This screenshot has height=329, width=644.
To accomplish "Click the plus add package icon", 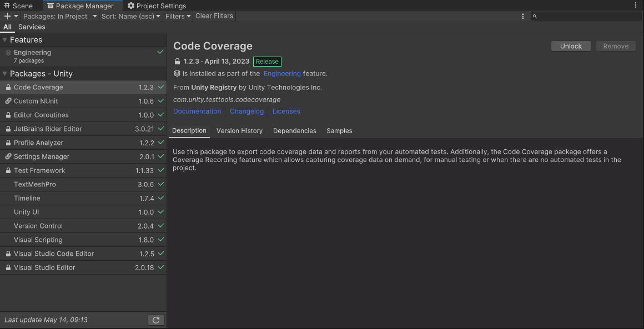I will click(7, 17).
